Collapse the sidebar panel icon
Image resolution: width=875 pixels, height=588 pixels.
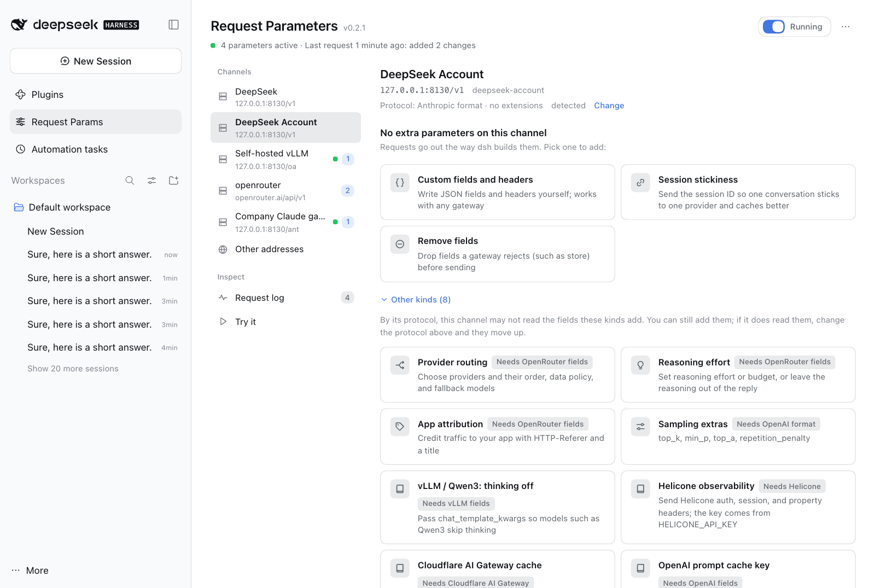click(x=173, y=25)
